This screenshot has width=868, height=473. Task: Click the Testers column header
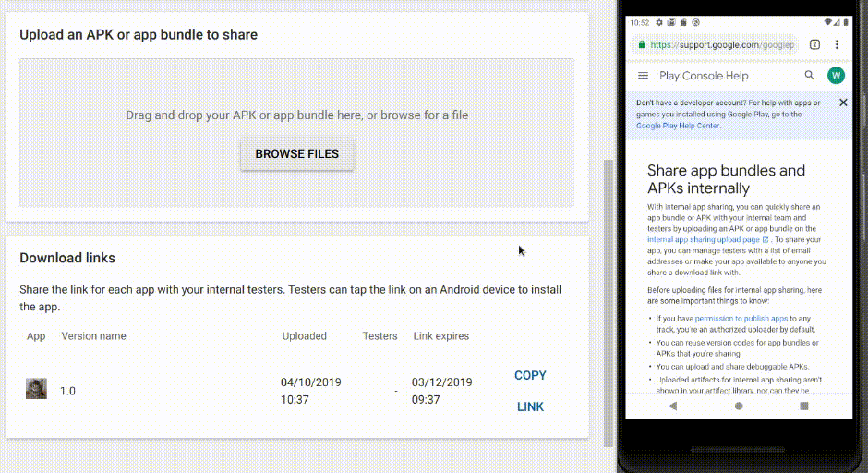click(x=380, y=336)
